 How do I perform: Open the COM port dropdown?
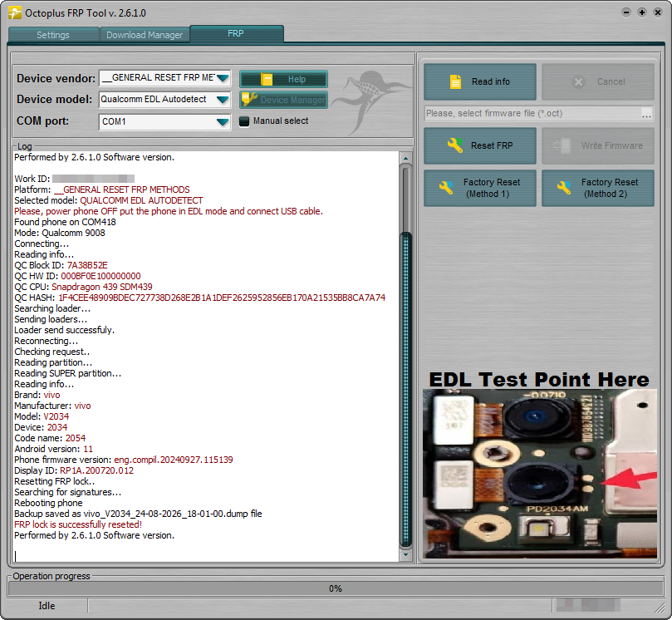pyautogui.click(x=165, y=122)
